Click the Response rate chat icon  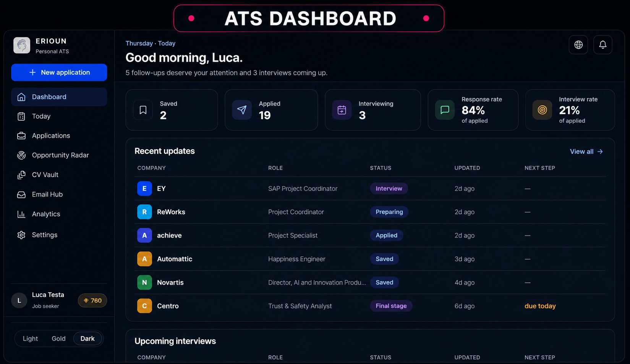pyautogui.click(x=445, y=110)
